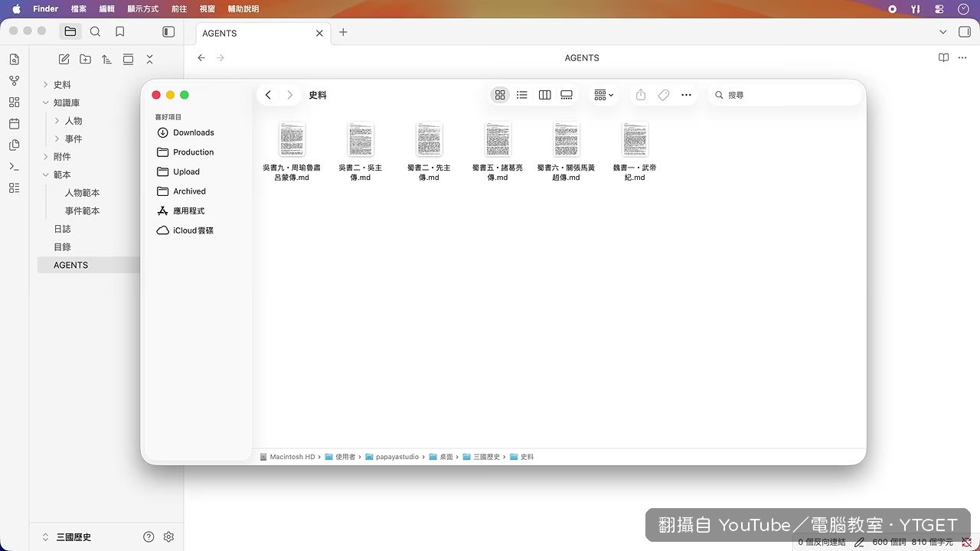Viewport: 980px width, 551px height.
Task: Expand the 附件 folder in Obsidian
Action: pyautogui.click(x=45, y=157)
